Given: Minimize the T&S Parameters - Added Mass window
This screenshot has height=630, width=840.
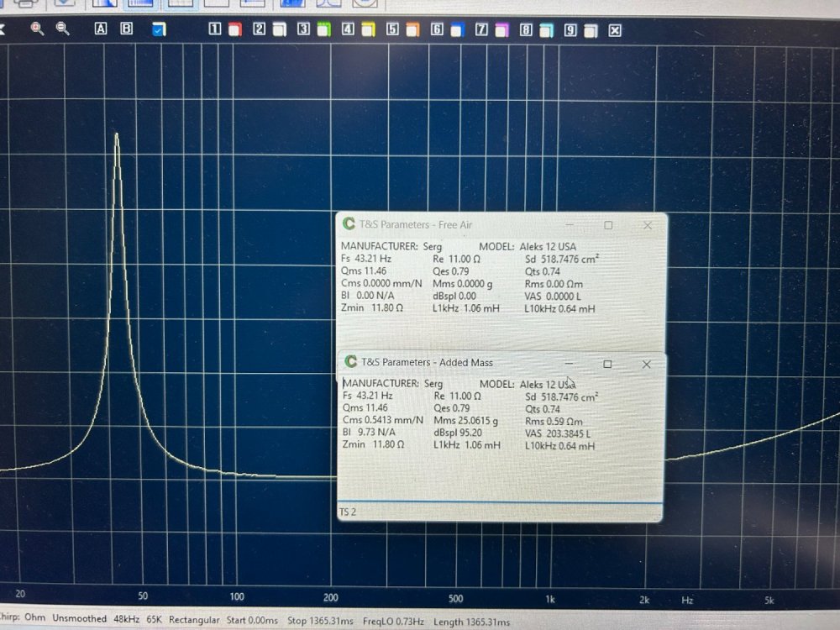Looking at the screenshot, I should [x=570, y=364].
